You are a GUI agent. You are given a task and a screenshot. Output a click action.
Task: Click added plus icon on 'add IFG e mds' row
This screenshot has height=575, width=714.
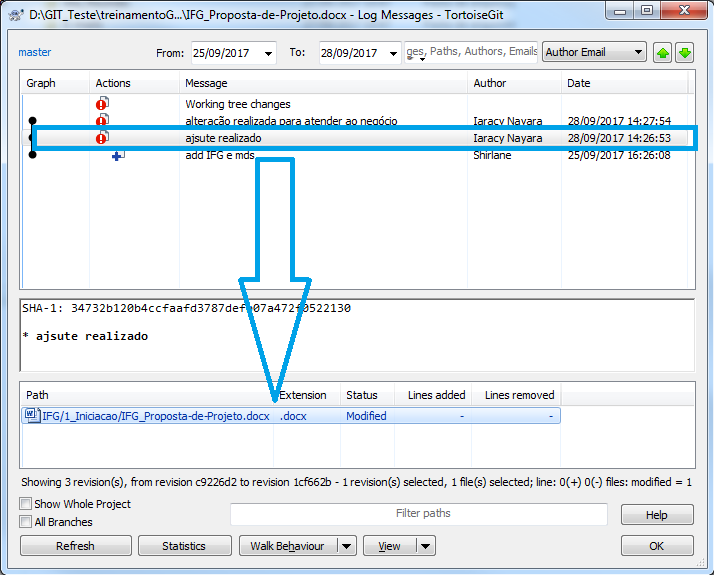tap(118, 156)
